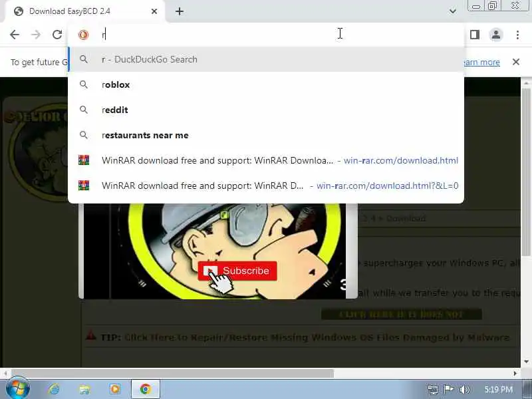This screenshot has width=532, height=399.
Task: Click the vertical scrollbar down arrow
Action: click(x=526, y=362)
